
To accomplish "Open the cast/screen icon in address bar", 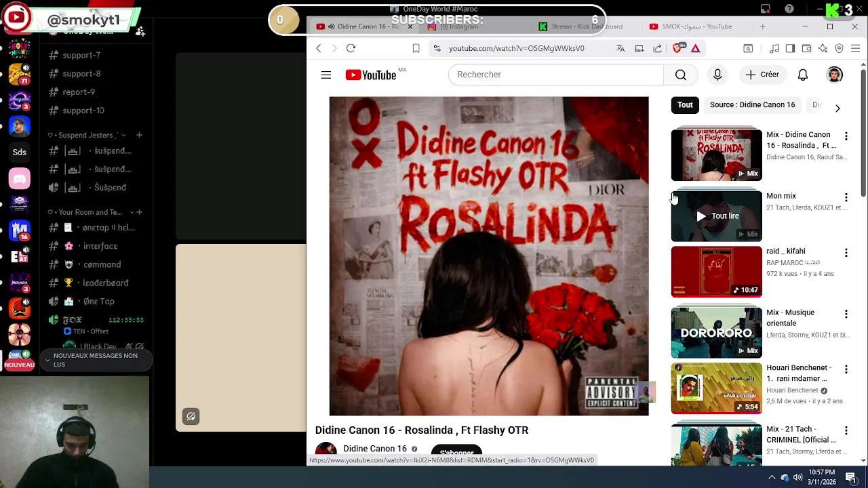I will pos(639,48).
